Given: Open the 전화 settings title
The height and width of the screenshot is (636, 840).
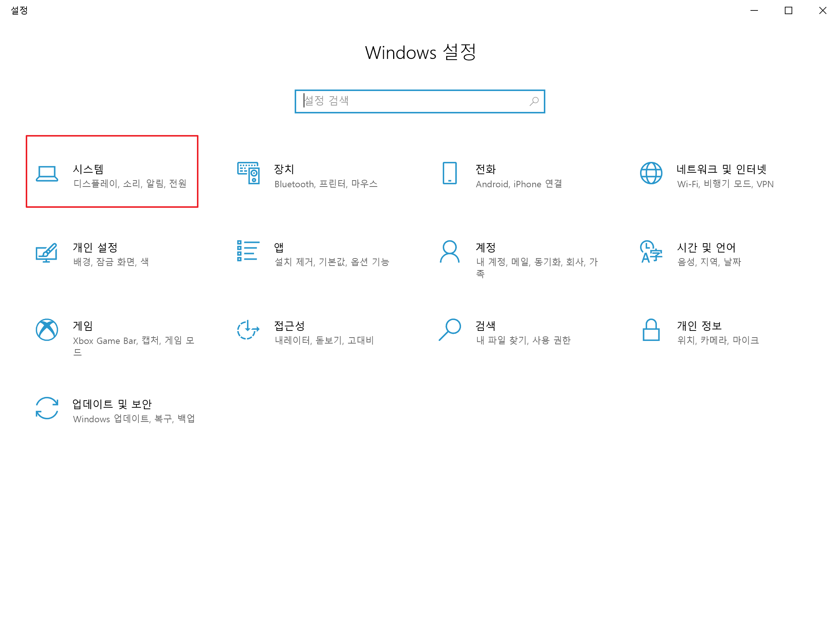Looking at the screenshot, I should pyautogui.click(x=486, y=169).
